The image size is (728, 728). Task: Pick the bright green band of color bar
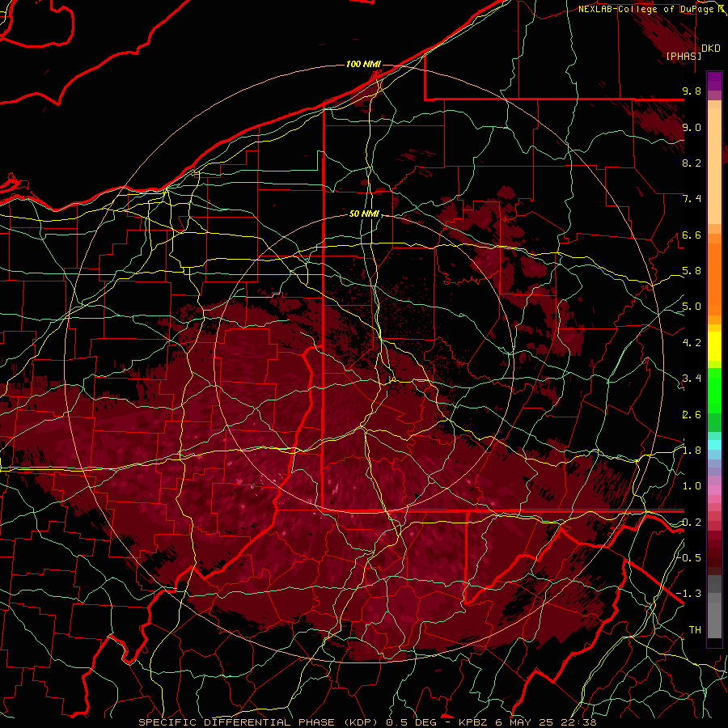click(x=714, y=390)
